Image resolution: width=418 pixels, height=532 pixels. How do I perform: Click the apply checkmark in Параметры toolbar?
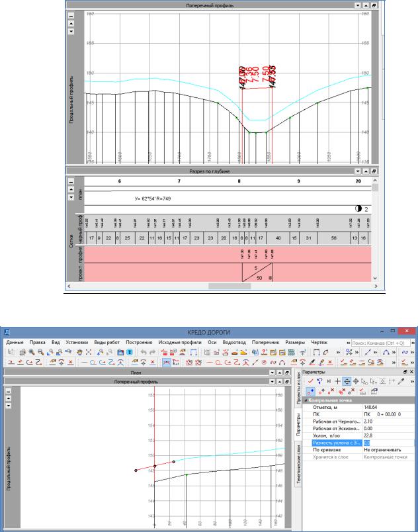pos(310,381)
